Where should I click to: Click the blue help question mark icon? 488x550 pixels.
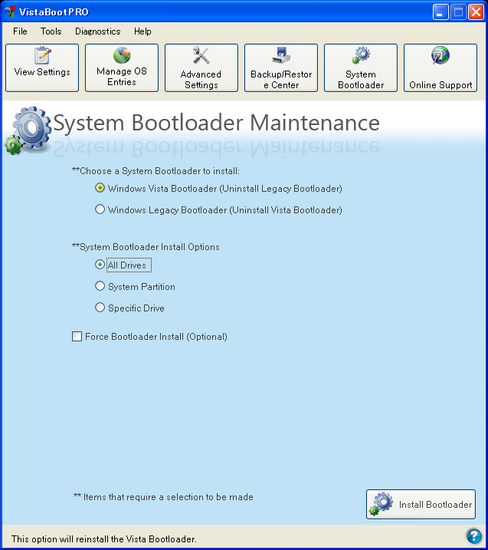474,536
